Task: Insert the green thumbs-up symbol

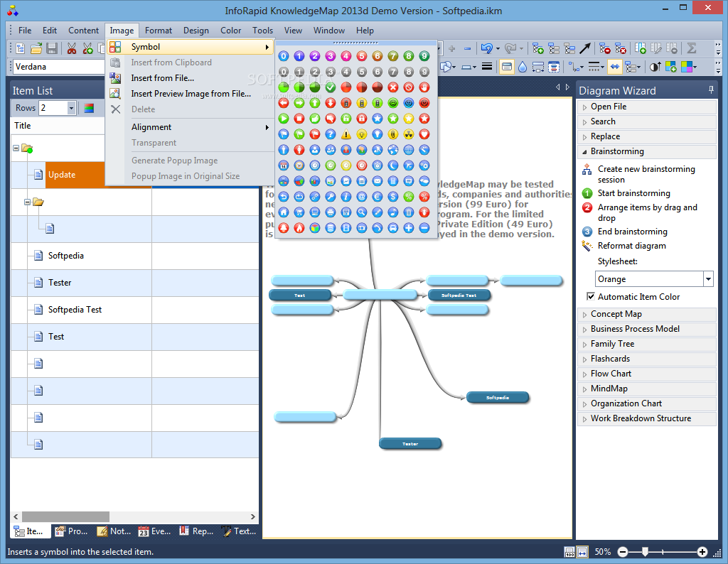Action: pos(315,119)
